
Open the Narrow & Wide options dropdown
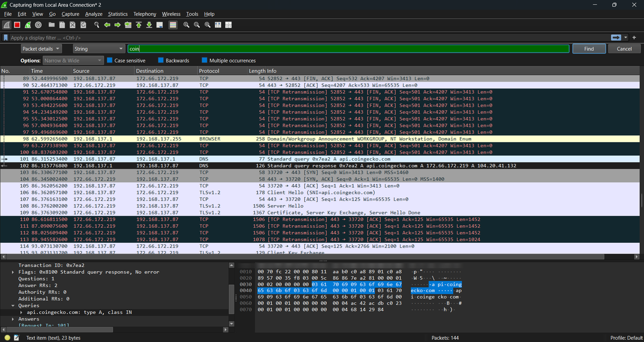click(73, 61)
